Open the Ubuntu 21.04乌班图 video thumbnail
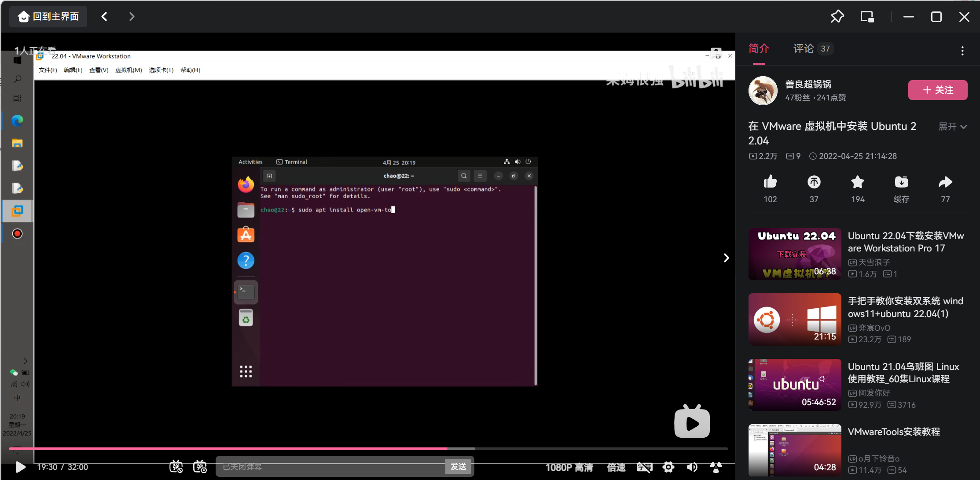 tap(795, 385)
